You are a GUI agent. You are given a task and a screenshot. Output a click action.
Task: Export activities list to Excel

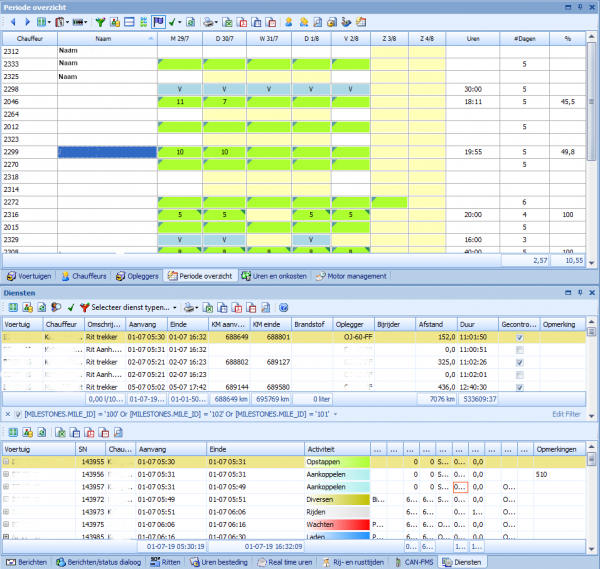[x=60, y=432]
